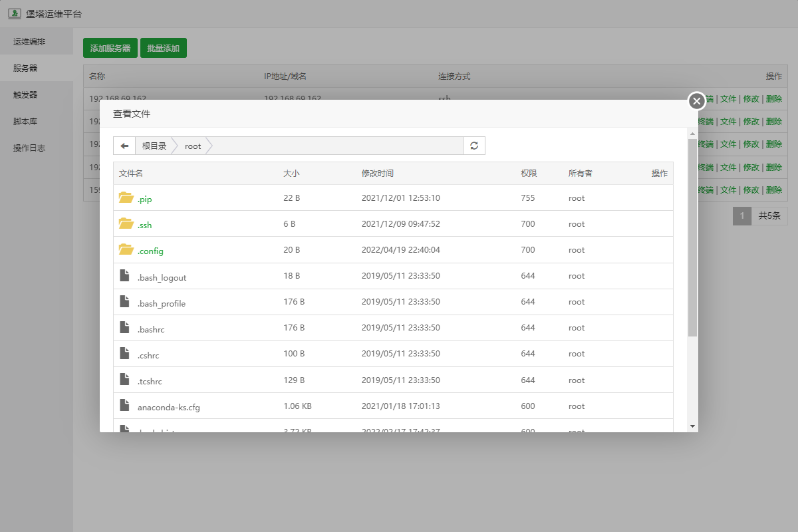Click the .bashrc file icon
The image size is (798, 532).
point(124,327)
